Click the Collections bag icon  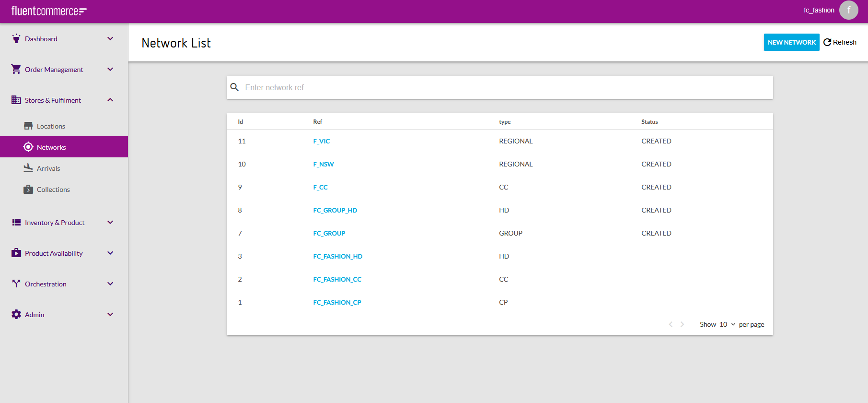[28, 190]
